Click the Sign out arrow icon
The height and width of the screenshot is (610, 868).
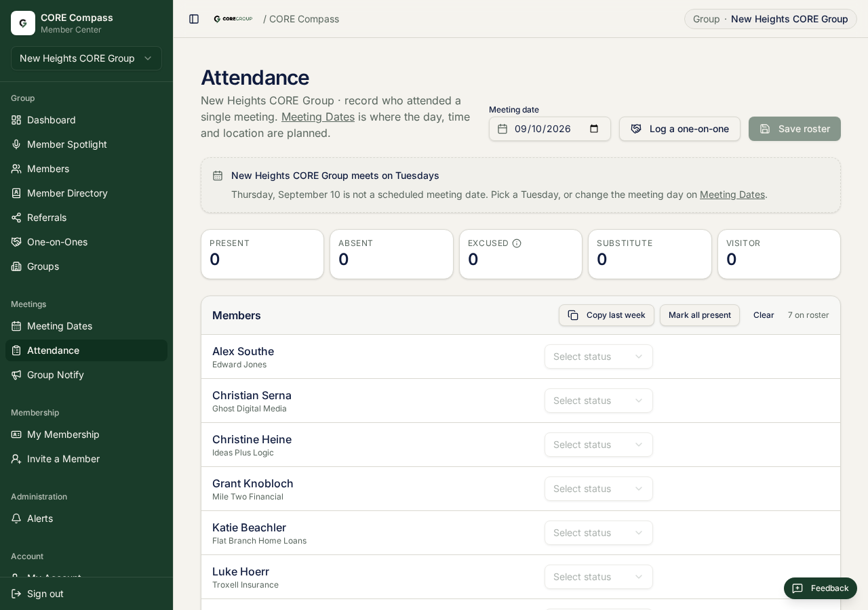coord(16,594)
